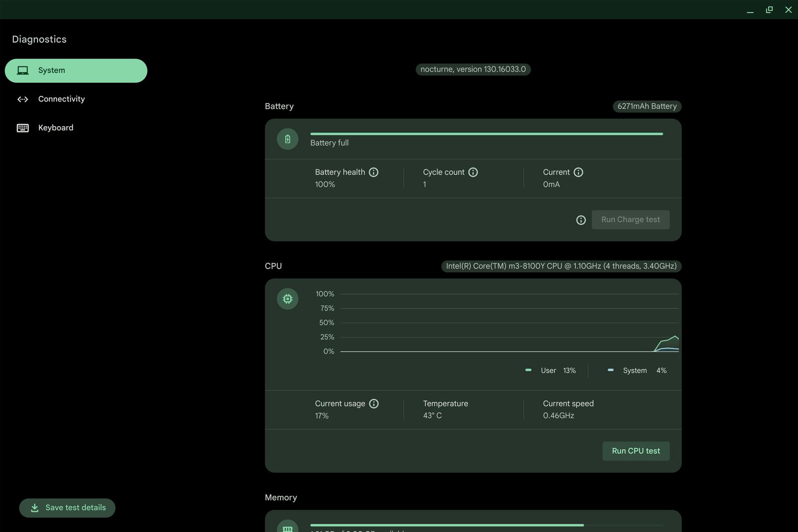Click the Current info icon
Image resolution: width=798 pixels, height=532 pixels.
tap(578, 172)
